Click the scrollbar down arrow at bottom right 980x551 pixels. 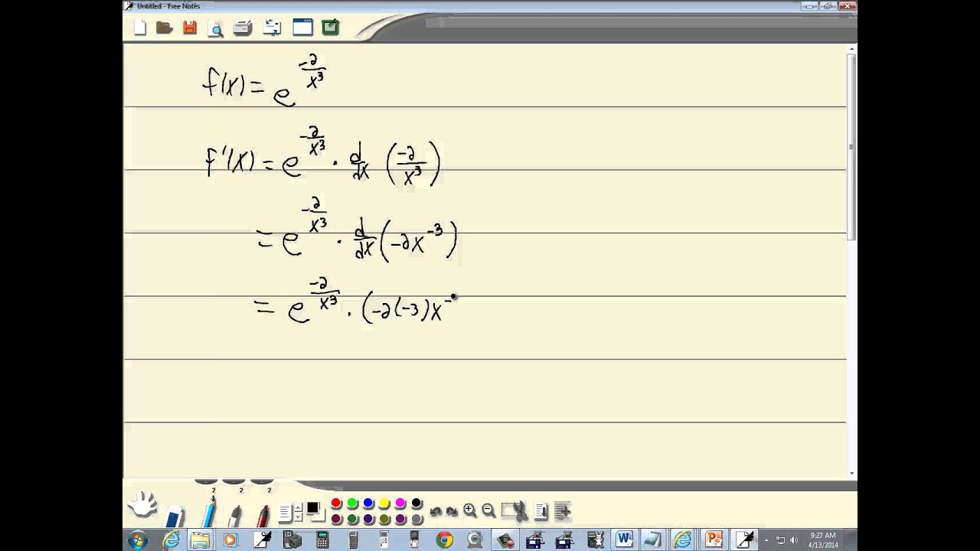[x=852, y=474]
